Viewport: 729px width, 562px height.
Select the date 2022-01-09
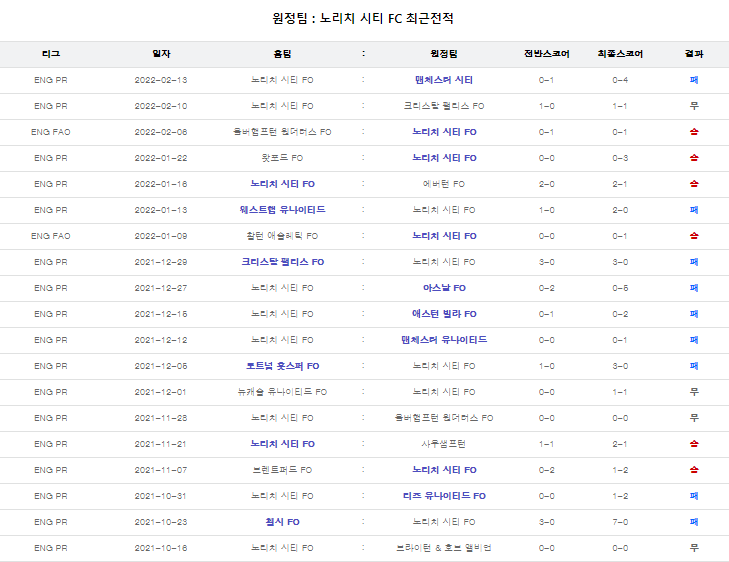click(x=161, y=236)
